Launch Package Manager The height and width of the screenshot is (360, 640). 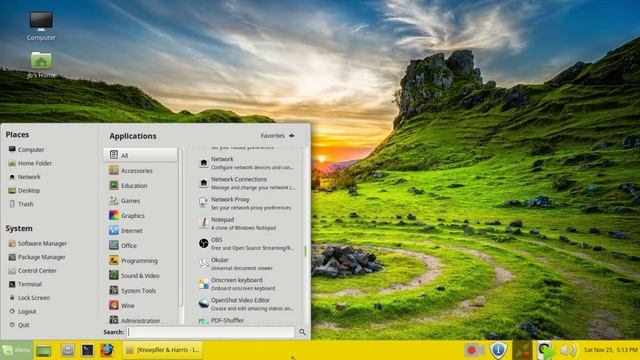point(37,257)
